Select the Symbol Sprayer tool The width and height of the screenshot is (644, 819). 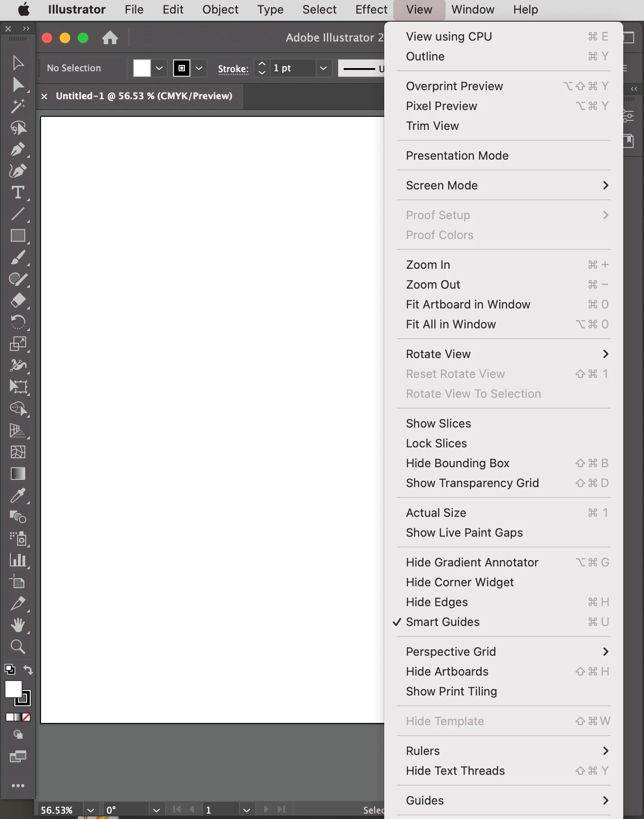tap(18, 538)
